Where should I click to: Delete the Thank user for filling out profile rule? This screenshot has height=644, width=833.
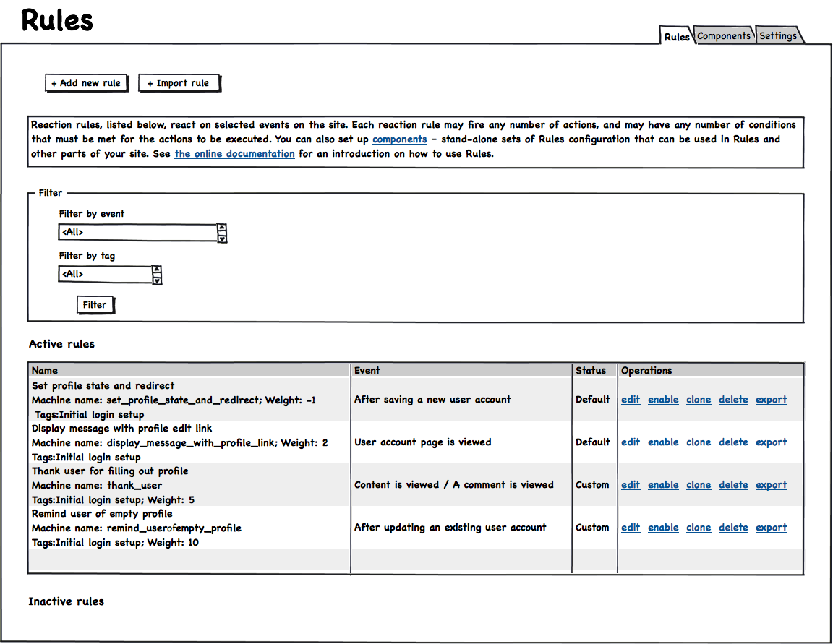733,485
